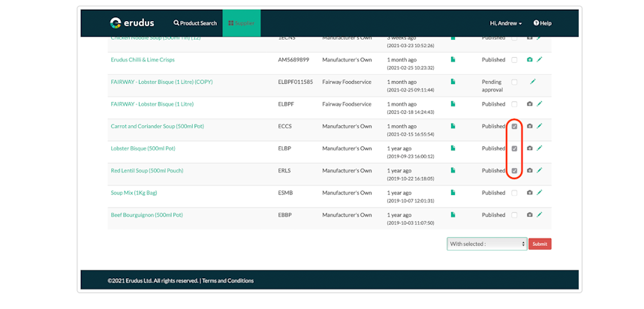644x309 pixels.
Task: Click camera icon for Red Lentil Soup
Action: 530,171
